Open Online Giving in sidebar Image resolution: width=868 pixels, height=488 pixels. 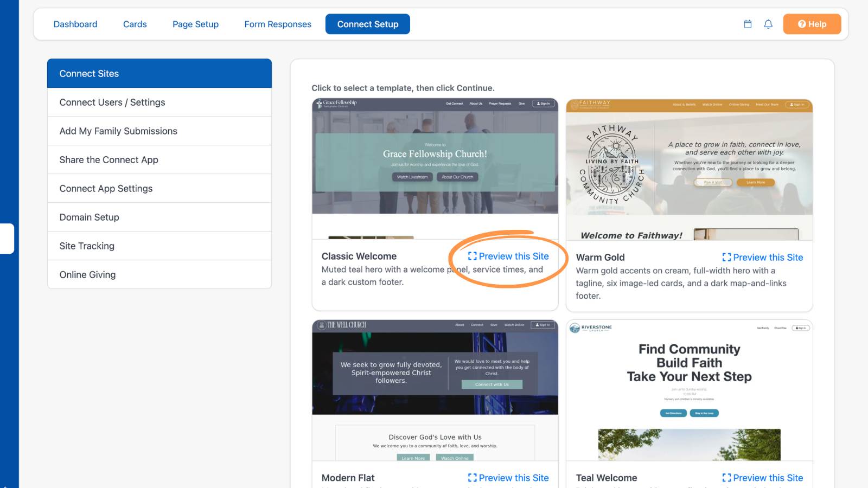tap(159, 274)
